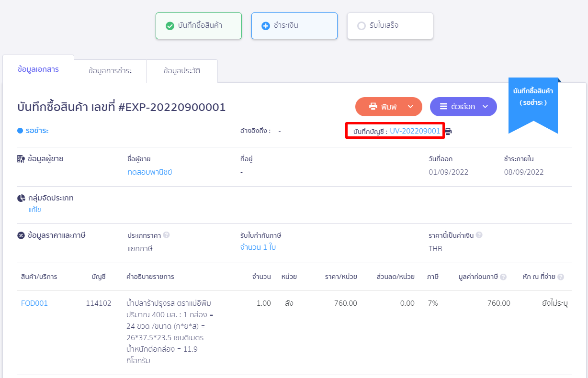Open tax invoice link จำนวน 1 ใบ

pos(258,247)
